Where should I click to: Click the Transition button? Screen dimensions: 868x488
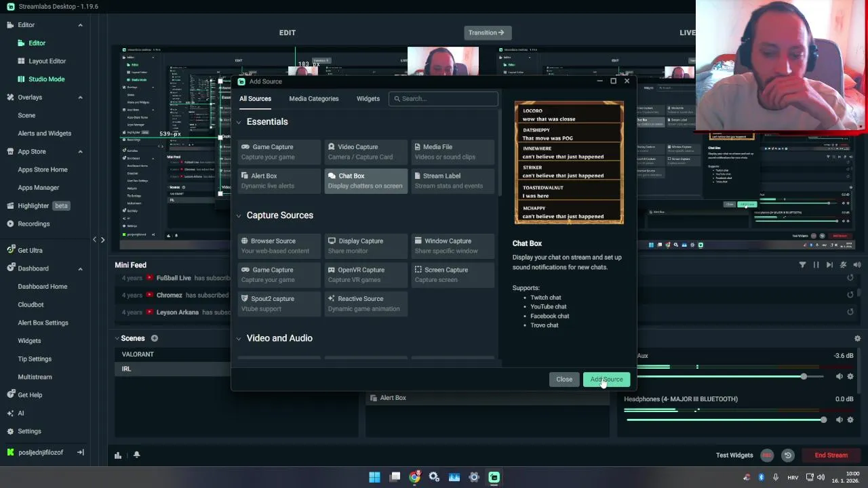(488, 33)
